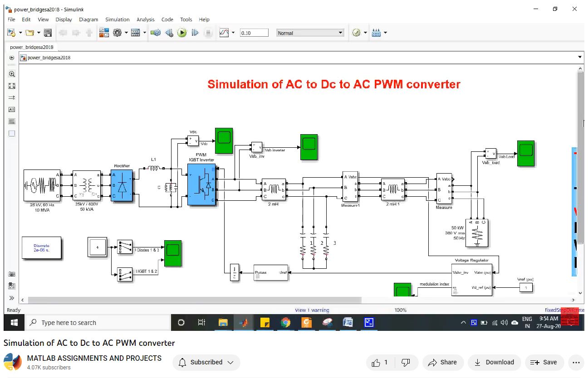Click the Fit-to-view icon in the left palette
This screenshot has height=378, width=588.
click(11, 86)
